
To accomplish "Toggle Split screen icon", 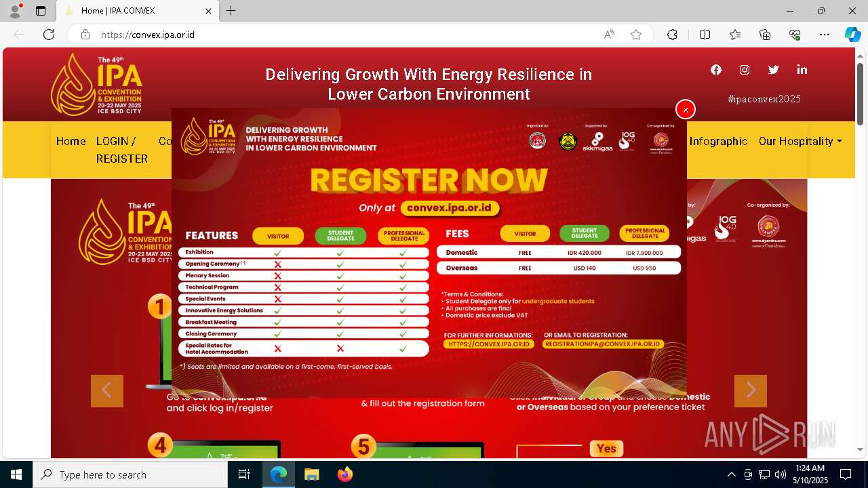I will (x=705, y=35).
